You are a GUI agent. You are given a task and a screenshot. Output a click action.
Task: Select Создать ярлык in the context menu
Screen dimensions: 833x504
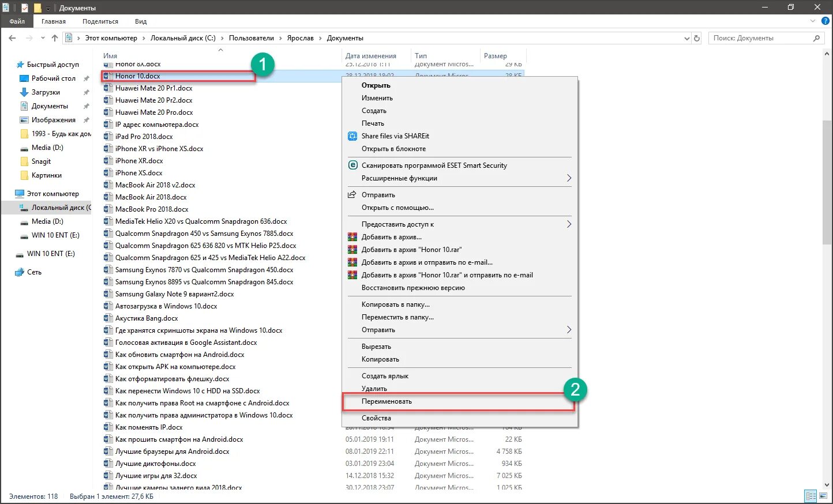tap(459, 376)
